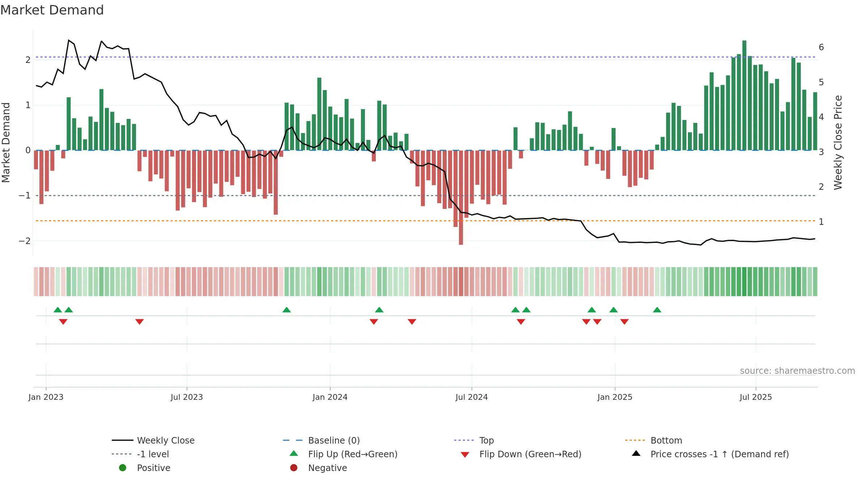The height and width of the screenshot is (488, 868).
Task: Click the green Positive circle legend icon
Action: point(123,468)
